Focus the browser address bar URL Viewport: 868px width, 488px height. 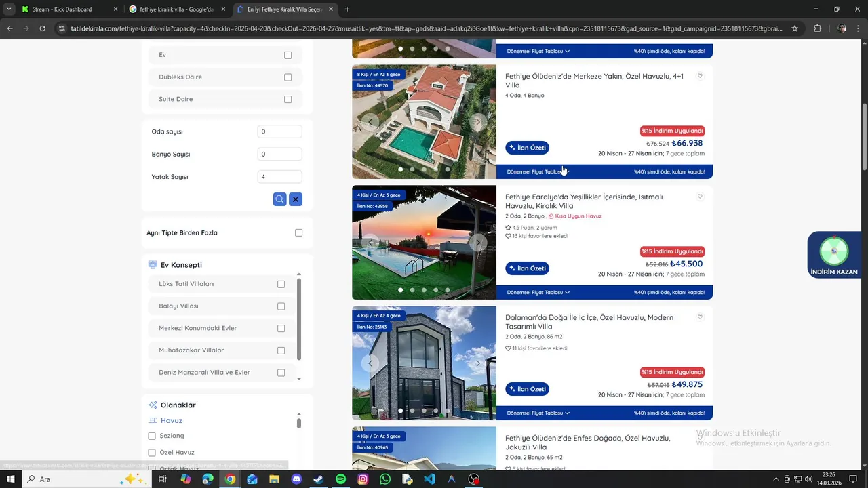point(426,28)
